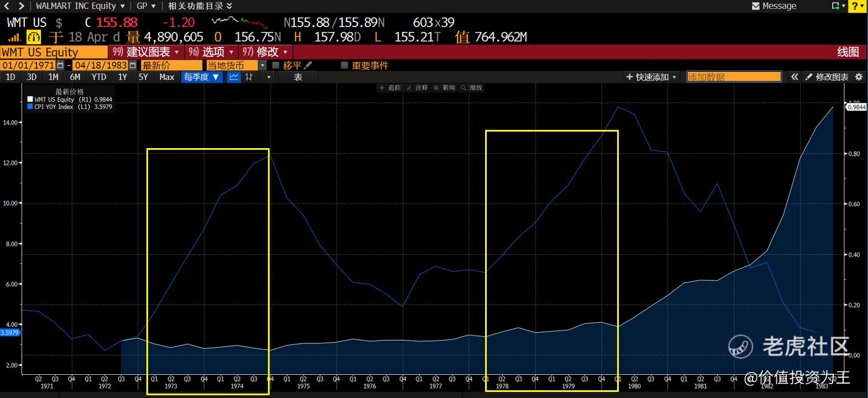Switch to 表 table view
868x398 pixels.
298,77
